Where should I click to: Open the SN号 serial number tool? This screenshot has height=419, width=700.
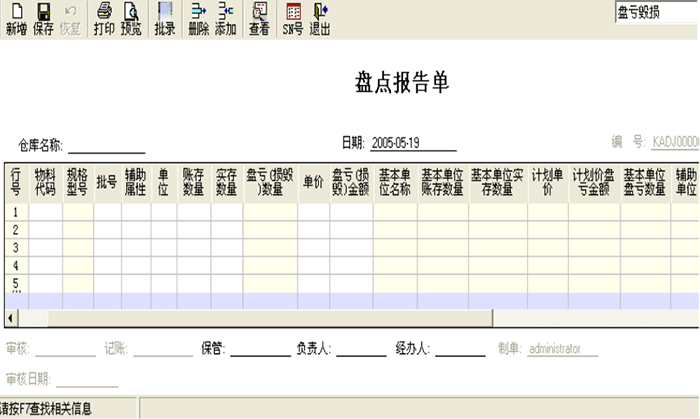click(292, 14)
